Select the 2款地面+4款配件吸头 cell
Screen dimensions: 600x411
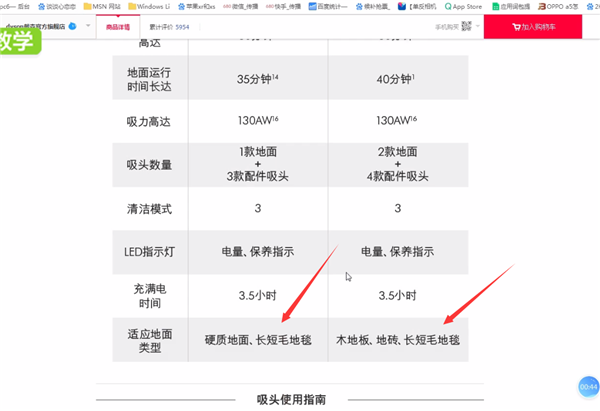point(398,164)
